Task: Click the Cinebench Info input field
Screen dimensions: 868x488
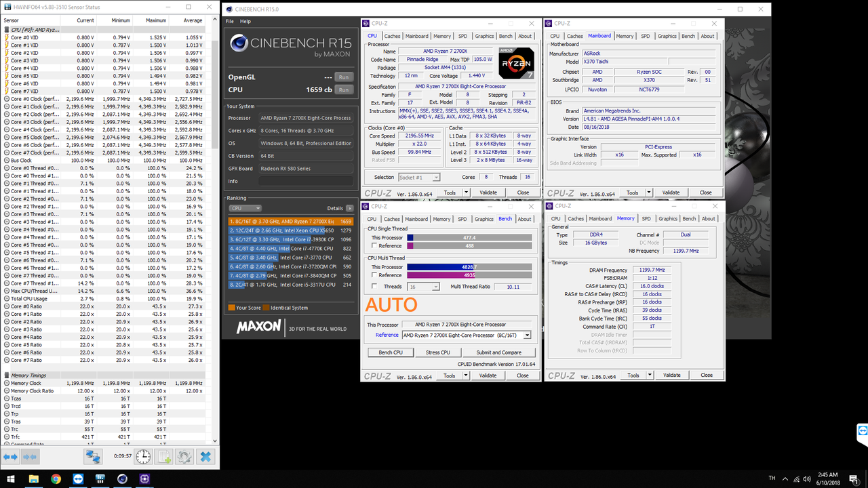Action: point(306,181)
